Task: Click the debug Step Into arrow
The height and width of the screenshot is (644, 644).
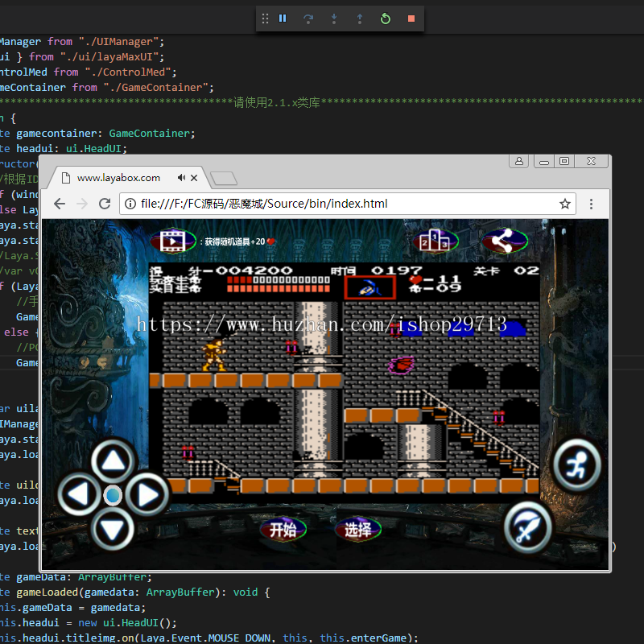Action: (x=334, y=19)
